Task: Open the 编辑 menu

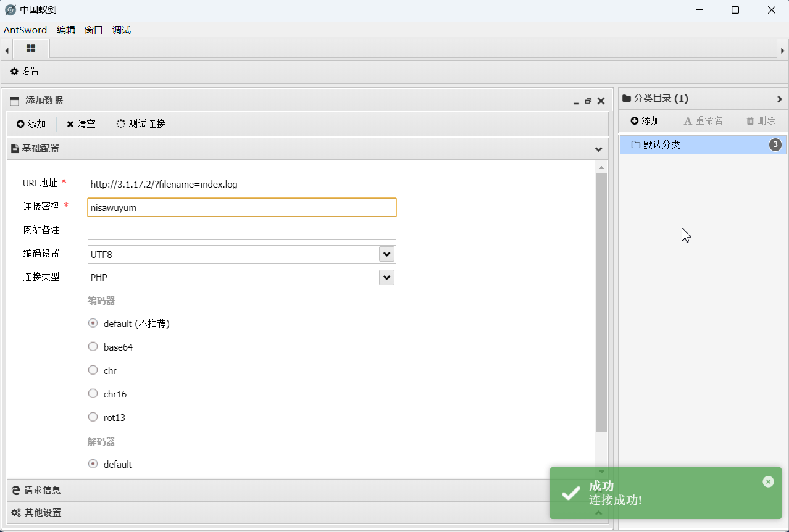Action: pos(65,30)
